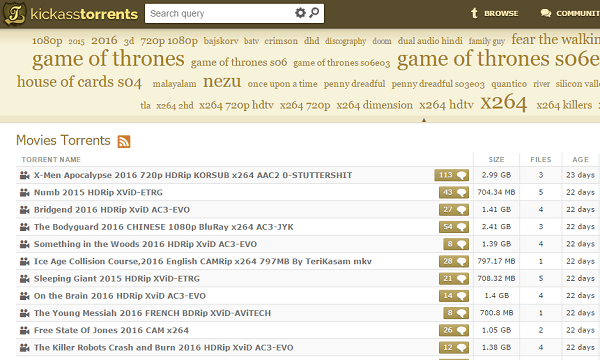Open comments bubble showing 14 for On the Brain
Image resolution: width=600 pixels, height=360 pixels.
point(454,296)
